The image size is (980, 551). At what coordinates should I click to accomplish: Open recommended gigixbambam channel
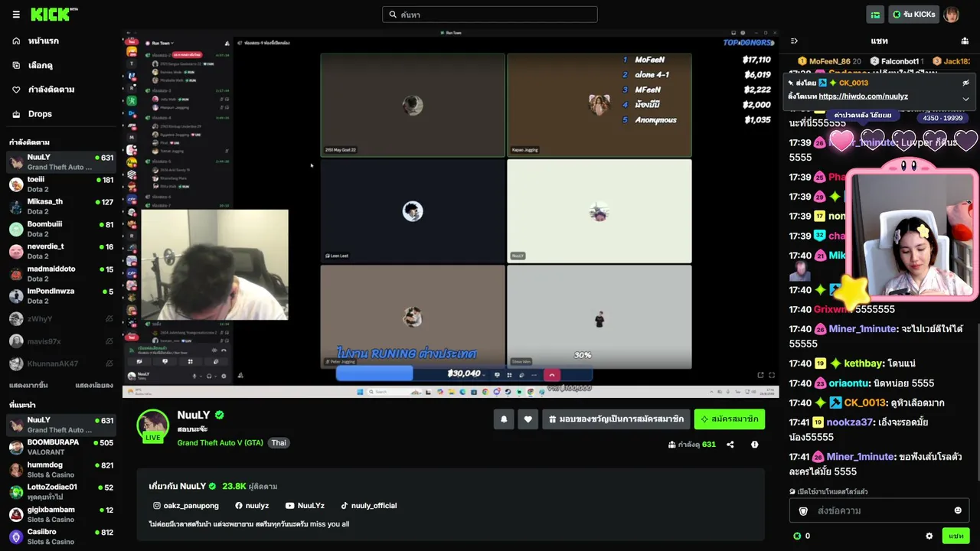(61, 514)
